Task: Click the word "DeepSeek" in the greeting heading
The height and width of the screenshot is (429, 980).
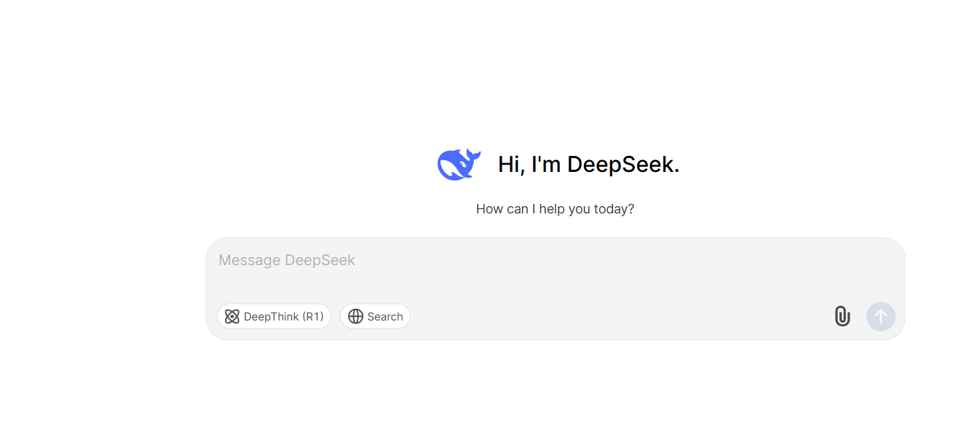Action: (x=623, y=165)
